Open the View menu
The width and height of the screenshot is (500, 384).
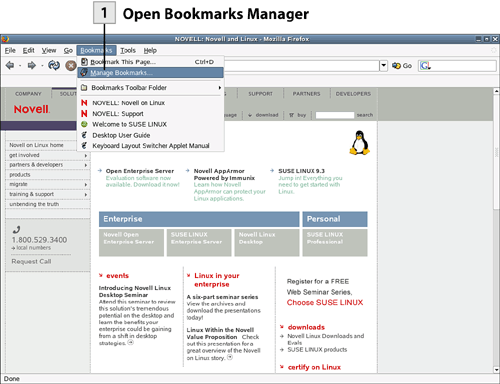coord(49,50)
